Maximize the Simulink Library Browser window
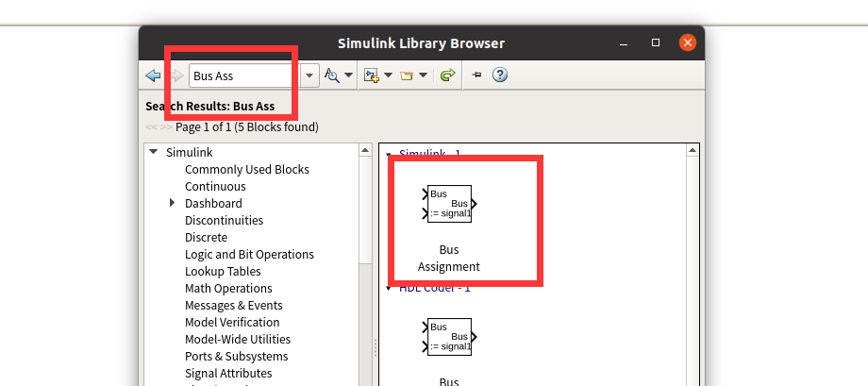This screenshot has height=386, width=868. coord(656,42)
